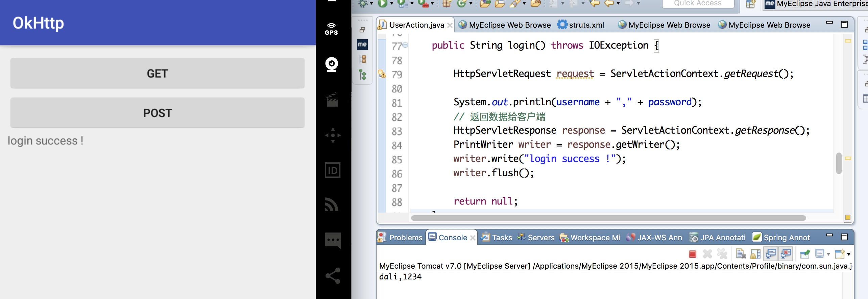Open the Workspace Migration tab
868x299 pixels.
click(x=590, y=238)
